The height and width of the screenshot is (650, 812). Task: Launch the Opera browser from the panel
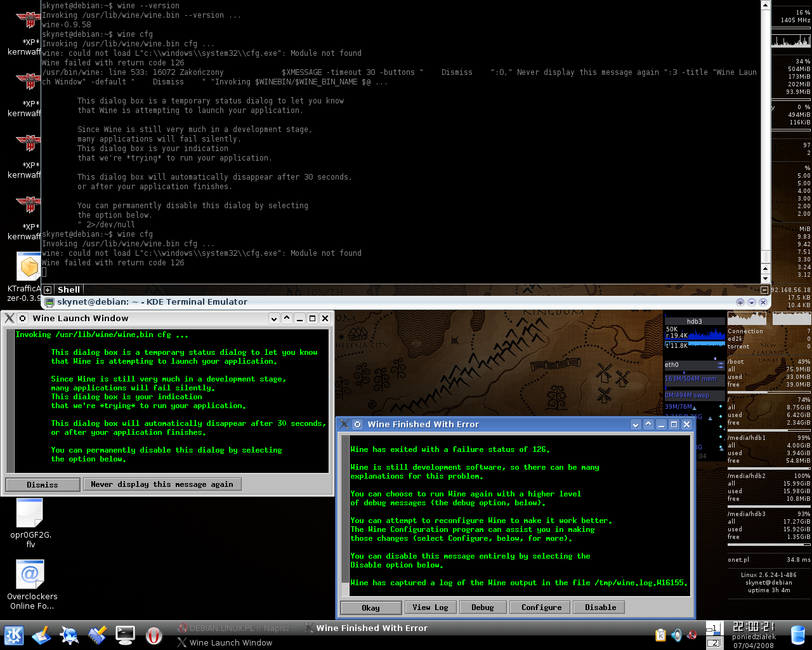coord(154,635)
